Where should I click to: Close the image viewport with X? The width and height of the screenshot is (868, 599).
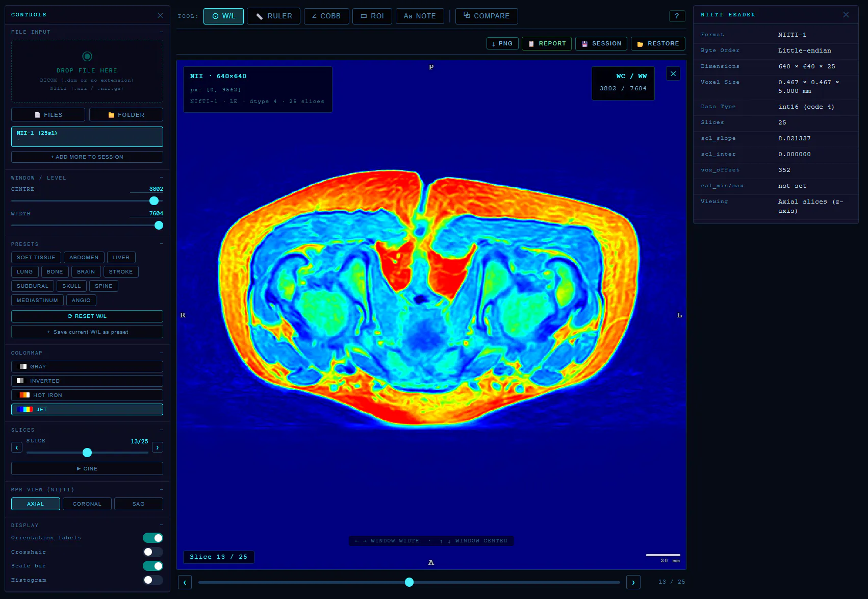(673, 74)
